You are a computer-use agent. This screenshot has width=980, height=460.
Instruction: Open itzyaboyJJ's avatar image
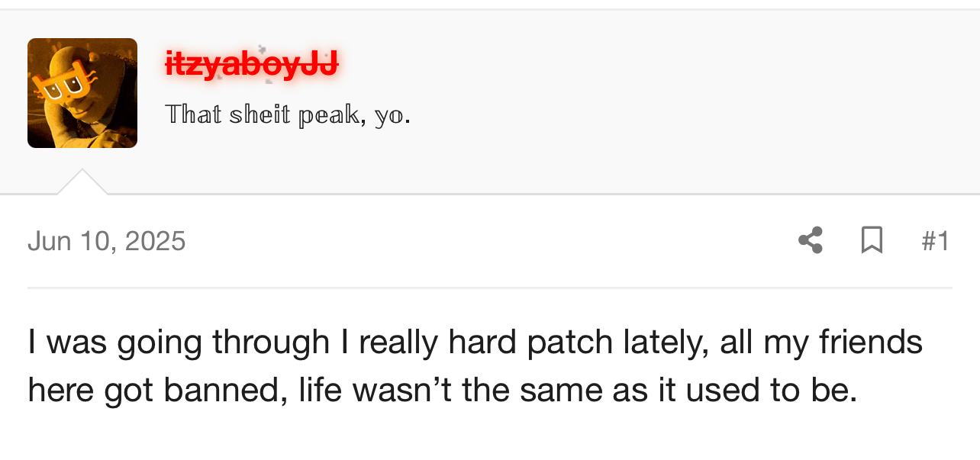click(x=82, y=93)
